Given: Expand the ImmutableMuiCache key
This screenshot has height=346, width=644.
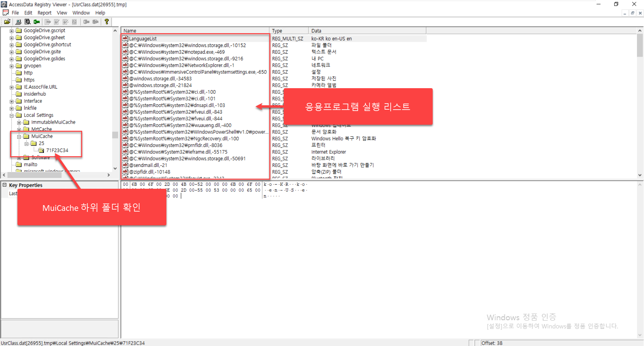Looking at the screenshot, I should click(19, 122).
